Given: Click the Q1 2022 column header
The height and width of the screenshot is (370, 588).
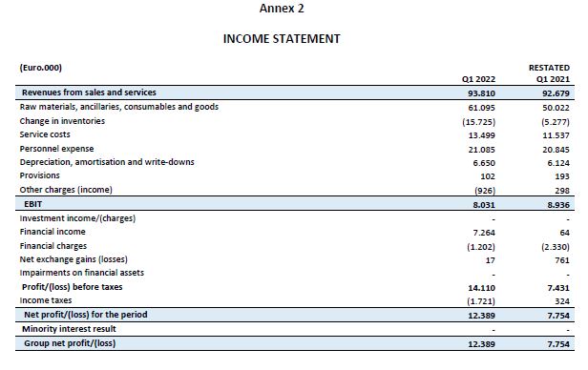Looking at the screenshot, I should (x=478, y=79).
